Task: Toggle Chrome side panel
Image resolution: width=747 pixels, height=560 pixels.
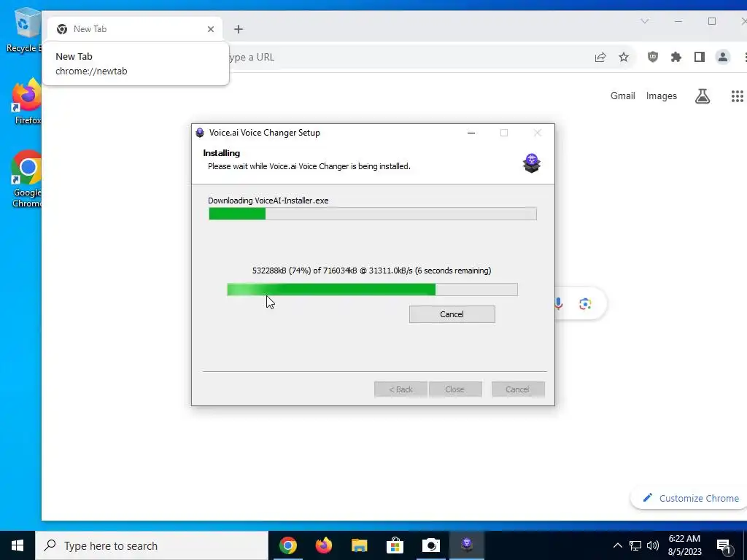Action: tap(700, 57)
